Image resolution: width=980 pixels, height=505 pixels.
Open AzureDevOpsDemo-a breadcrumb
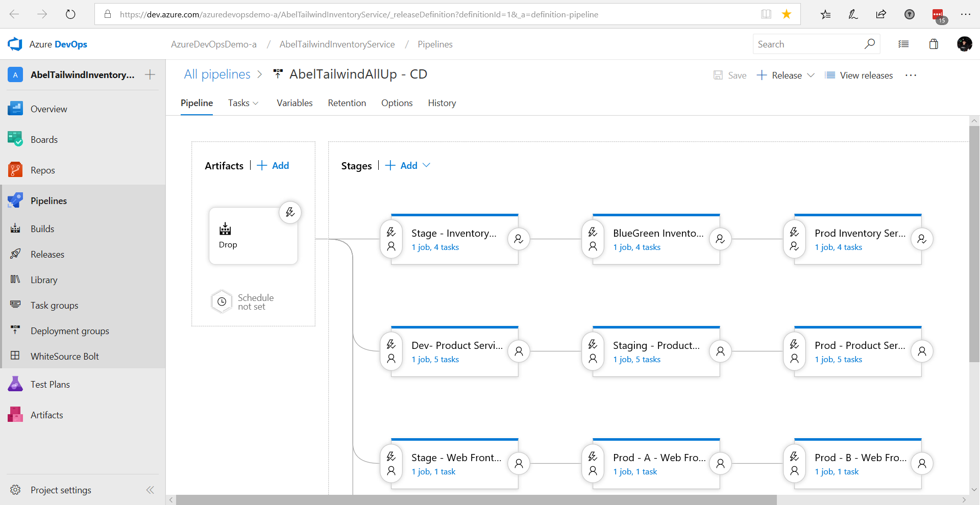point(214,44)
